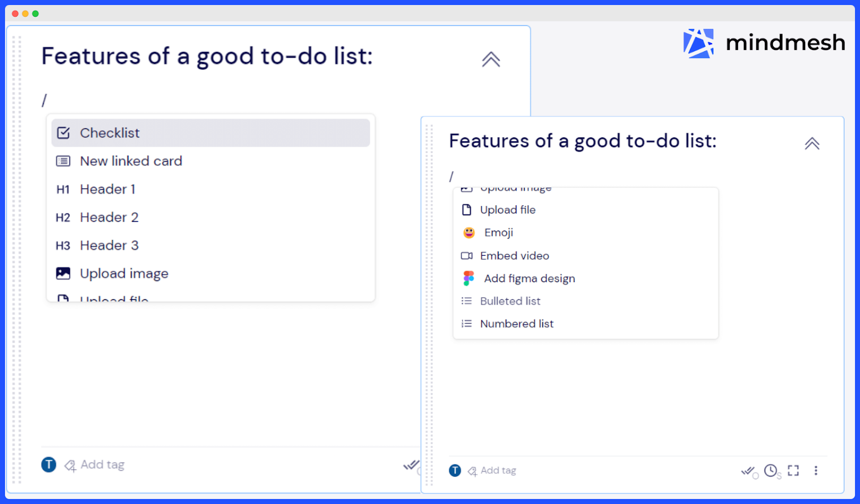The image size is (860, 504).
Task: Insert a Numbered list
Action: (x=517, y=324)
